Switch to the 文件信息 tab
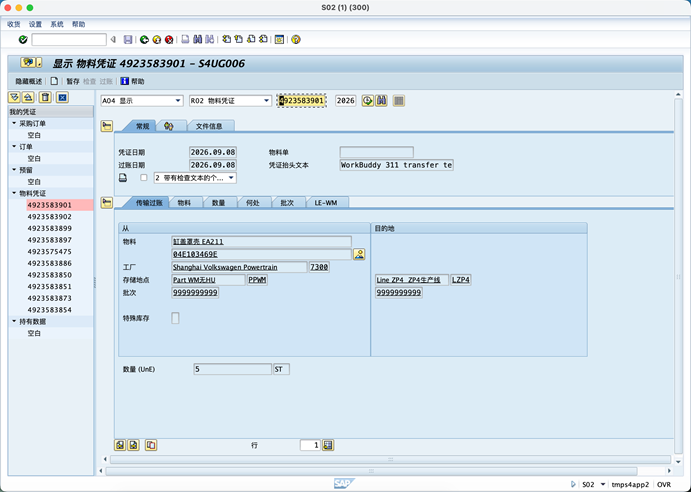Image resolution: width=691 pixels, height=492 pixels. pyautogui.click(x=209, y=126)
